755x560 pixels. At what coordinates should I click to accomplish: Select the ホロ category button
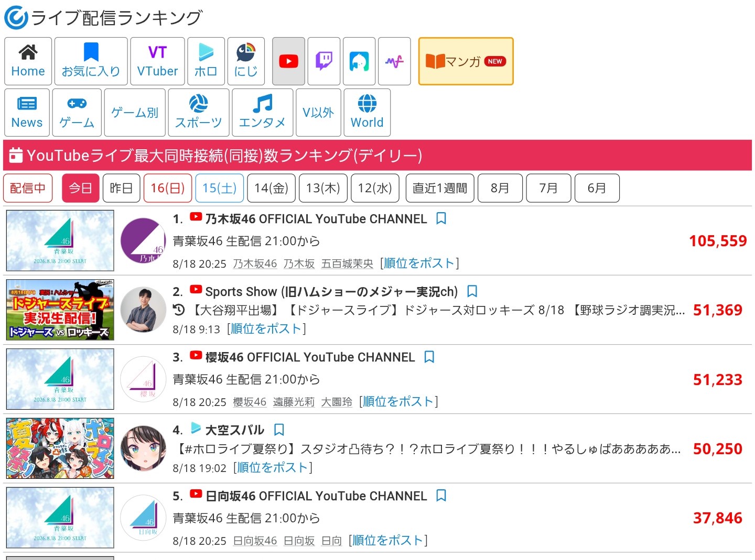click(206, 61)
